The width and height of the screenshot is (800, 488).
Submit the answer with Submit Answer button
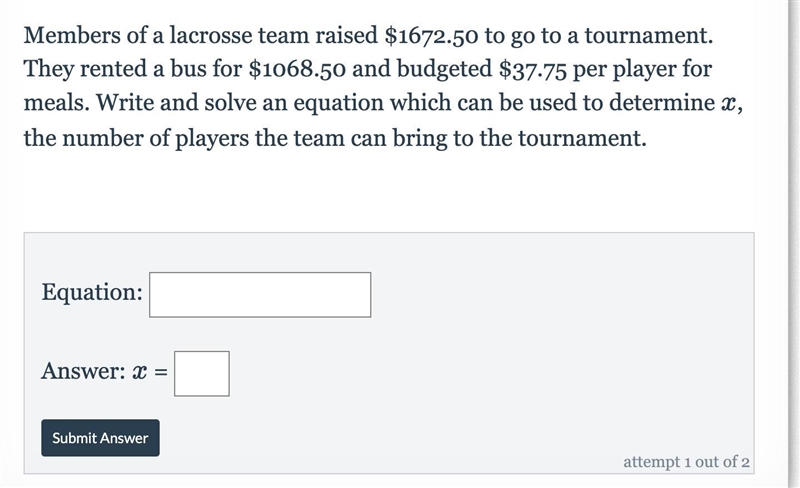coord(101,438)
